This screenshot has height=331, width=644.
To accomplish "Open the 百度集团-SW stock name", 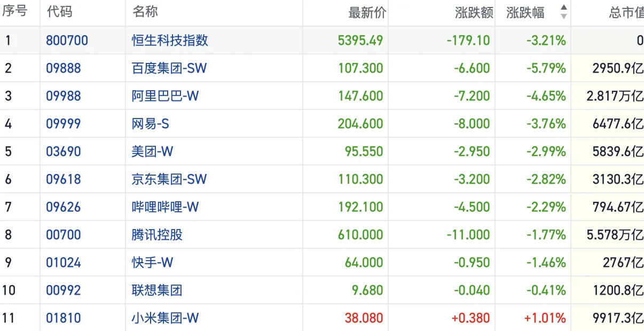I will point(169,68).
